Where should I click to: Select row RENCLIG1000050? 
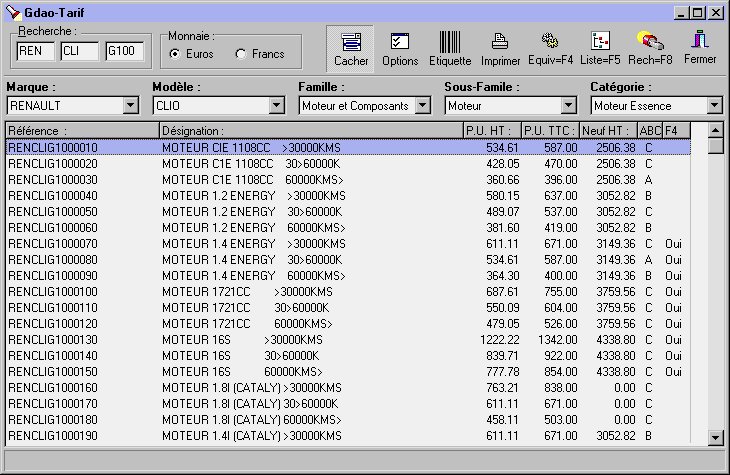click(x=348, y=211)
